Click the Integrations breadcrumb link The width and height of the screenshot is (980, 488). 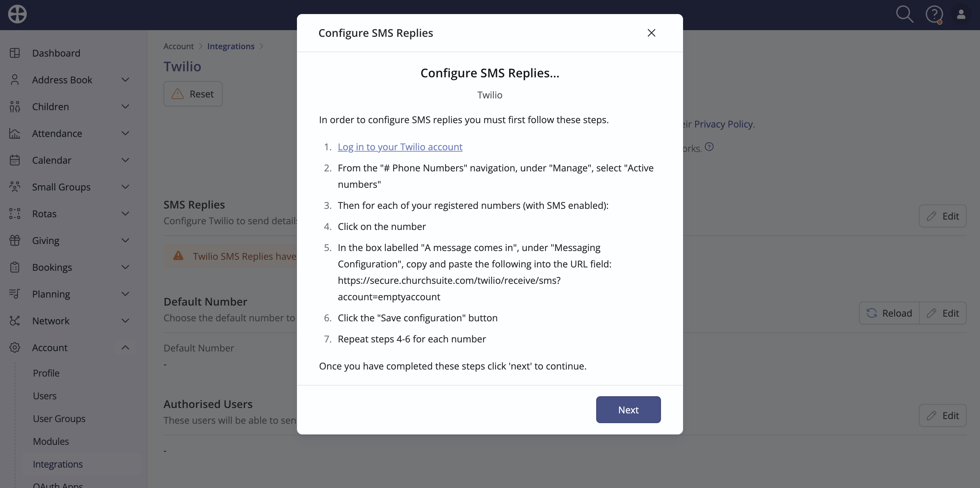231,46
